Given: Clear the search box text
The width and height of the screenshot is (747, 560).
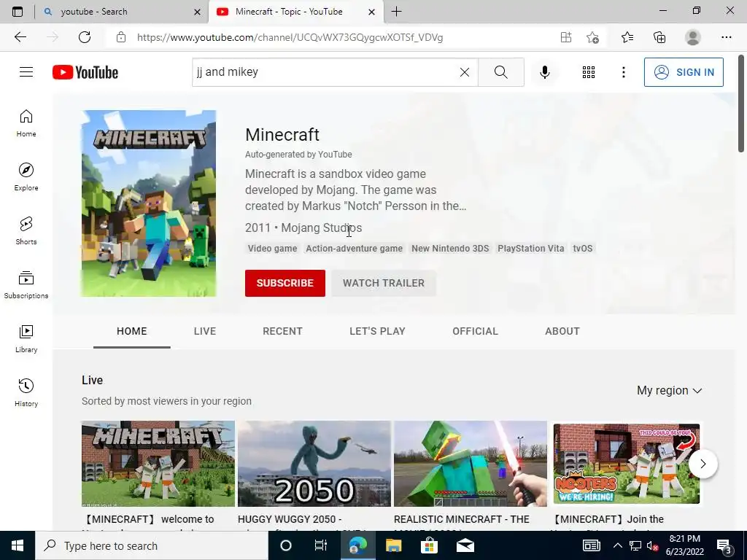Looking at the screenshot, I should [465, 72].
